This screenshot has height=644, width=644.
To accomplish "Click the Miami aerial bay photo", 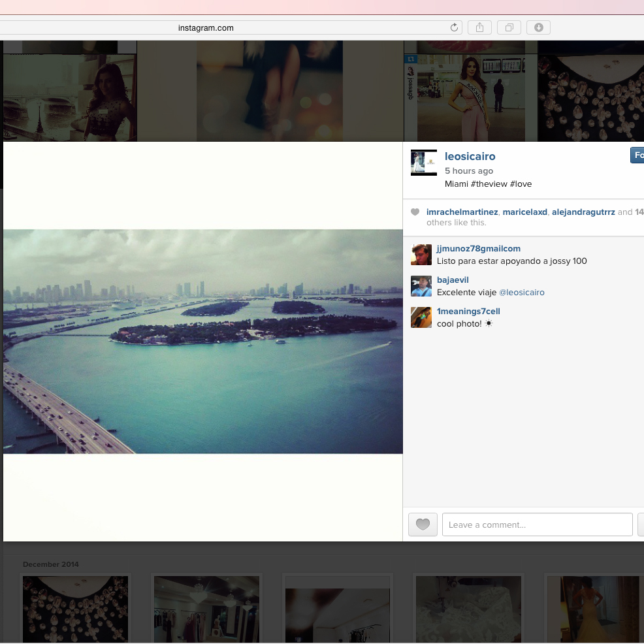I will (203, 342).
